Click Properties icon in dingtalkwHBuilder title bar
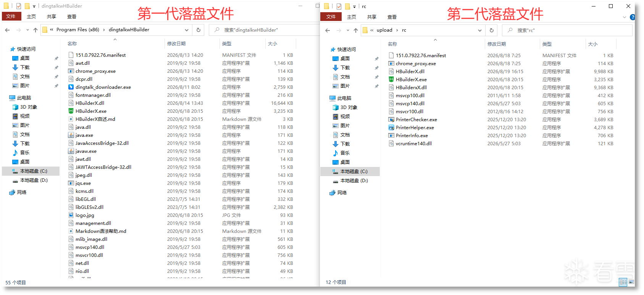This screenshot has height=295, width=644. pyautogui.click(x=18, y=6)
